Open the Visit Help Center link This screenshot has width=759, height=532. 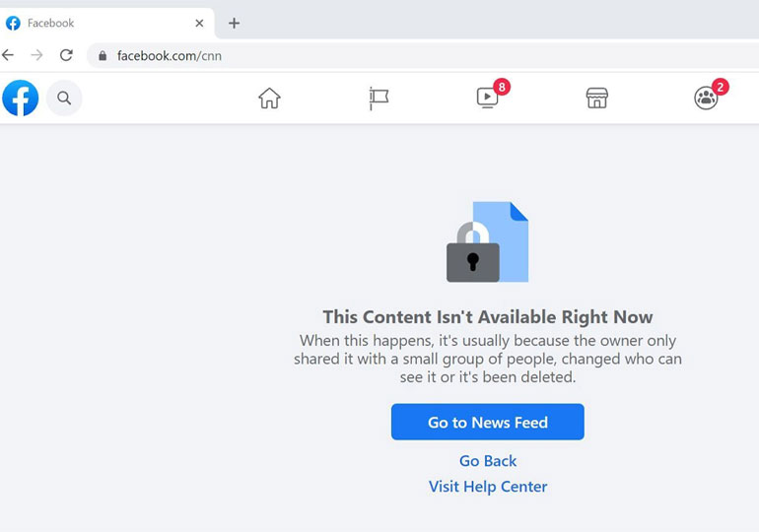[x=488, y=487]
